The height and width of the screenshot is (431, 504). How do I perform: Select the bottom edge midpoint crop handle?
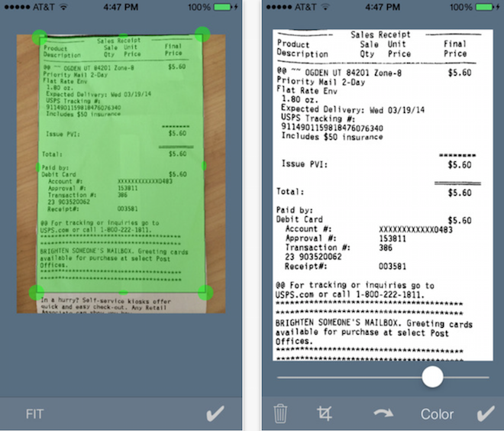click(123, 293)
